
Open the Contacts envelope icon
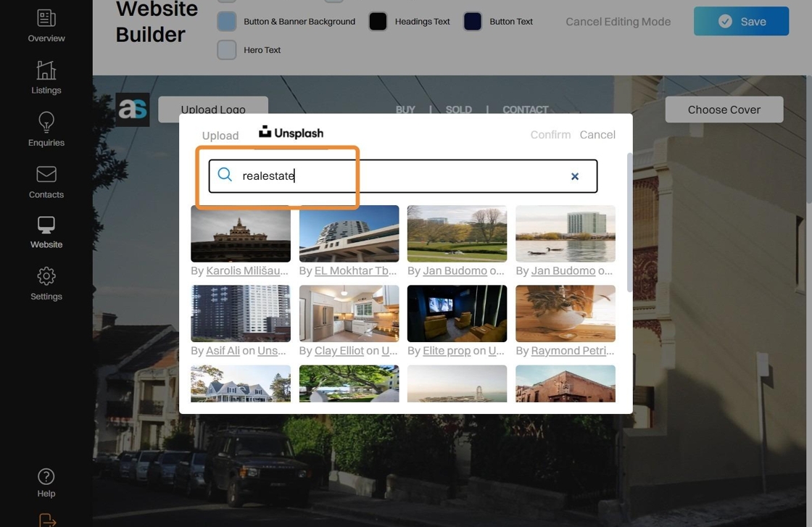[46, 175]
